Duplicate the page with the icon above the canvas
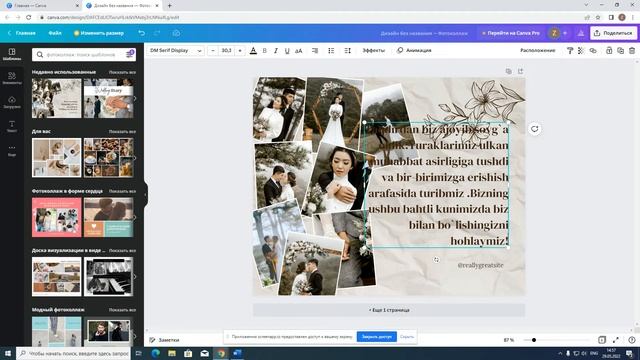Screen dimensions: 640x360 (508, 71)
